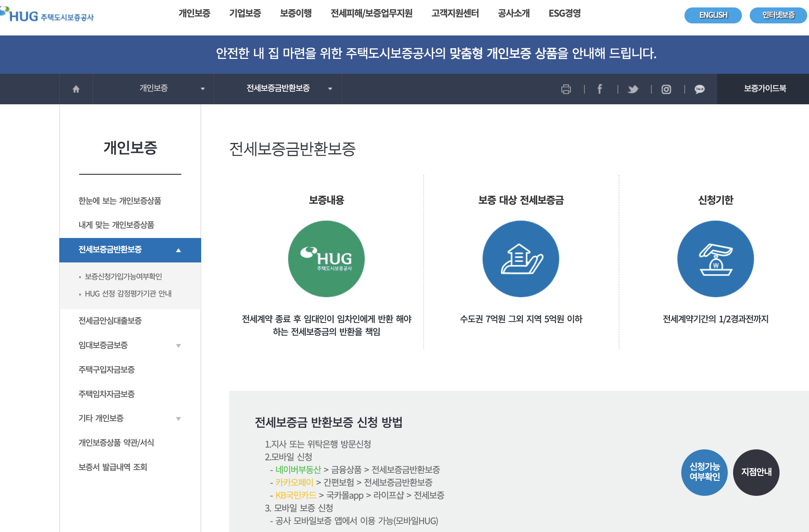The height and width of the screenshot is (532, 809).
Task: Click the print page icon
Action: tap(566, 89)
